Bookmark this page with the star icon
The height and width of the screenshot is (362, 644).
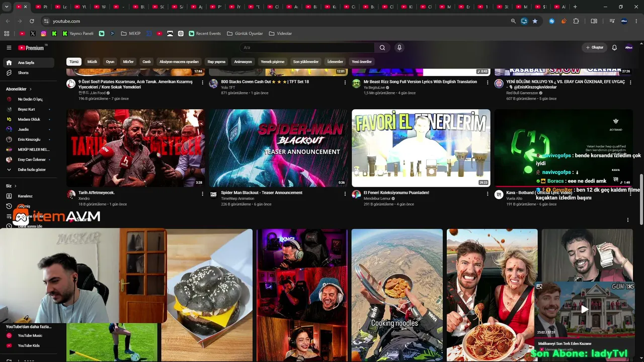tap(535, 21)
